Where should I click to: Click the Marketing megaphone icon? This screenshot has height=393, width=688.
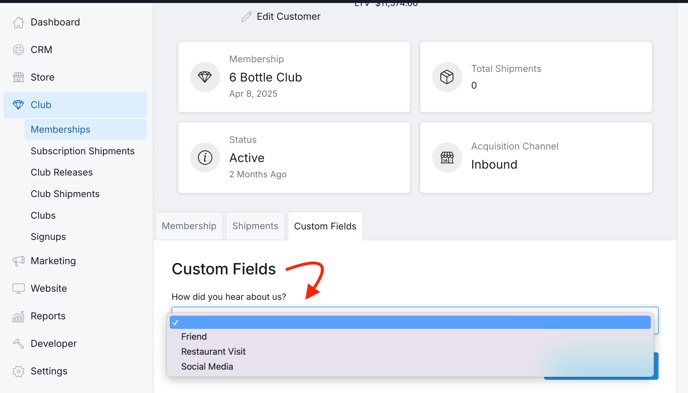coord(18,261)
